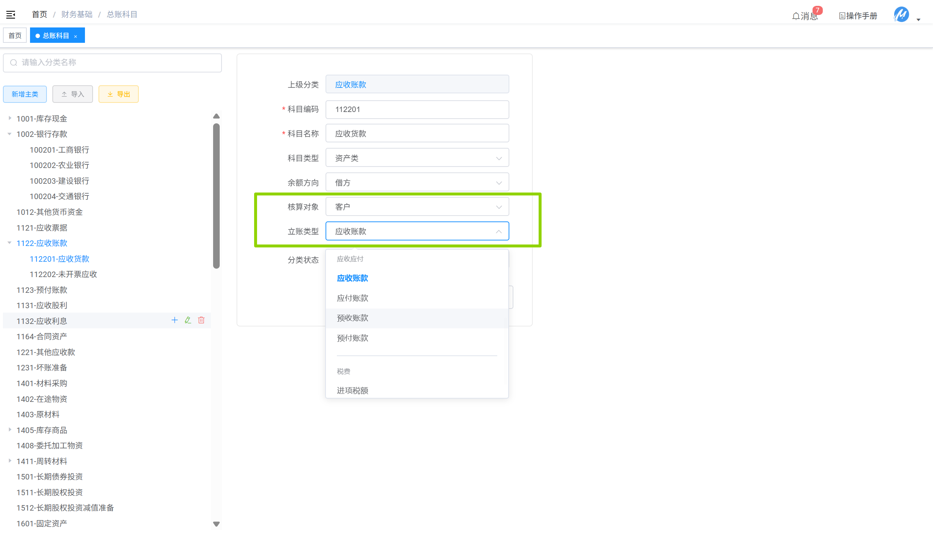This screenshot has width=933, height=560.
Task: Open the 核算对象 dropdown
Action: tap(417, 207)
